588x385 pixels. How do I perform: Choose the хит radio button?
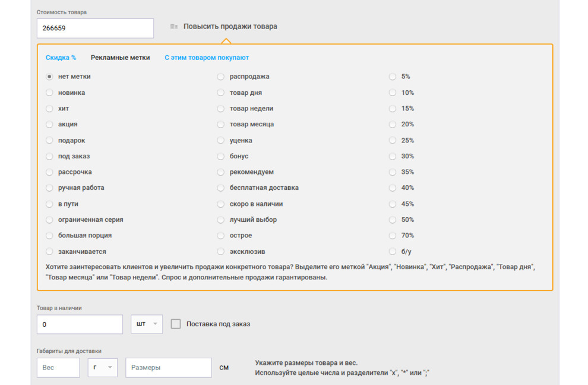coord(49,109)
